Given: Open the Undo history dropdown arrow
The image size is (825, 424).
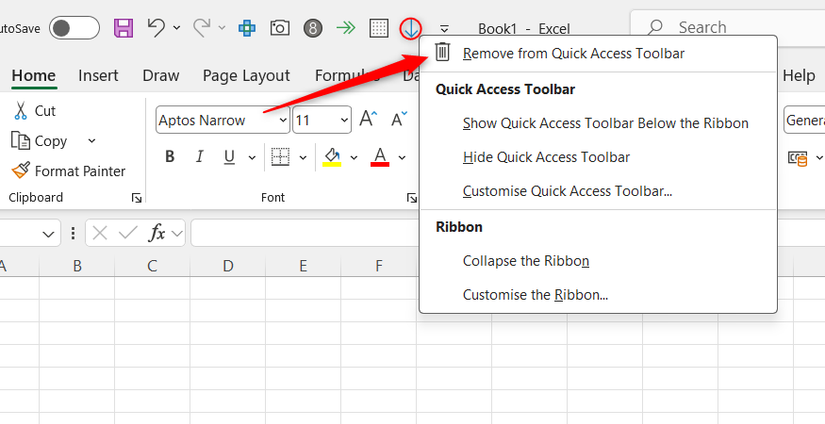Looking at the screenshot, I should (x=177, y=28).
